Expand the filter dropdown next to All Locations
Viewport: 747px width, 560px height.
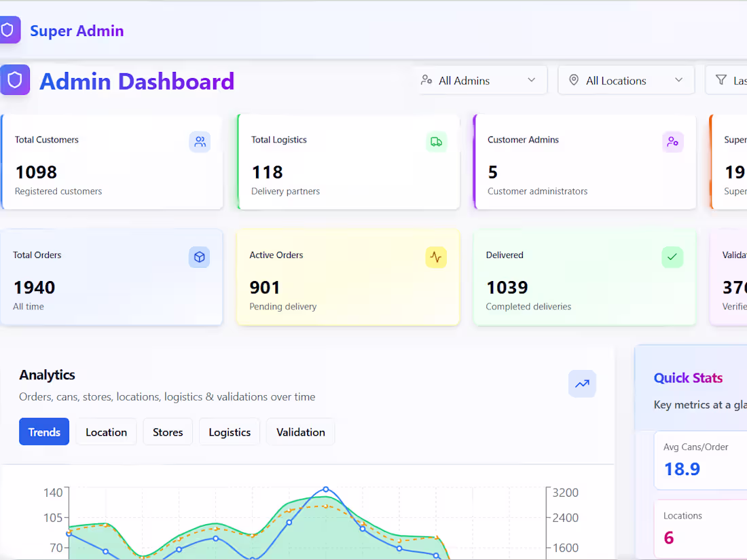pos(733,79)
